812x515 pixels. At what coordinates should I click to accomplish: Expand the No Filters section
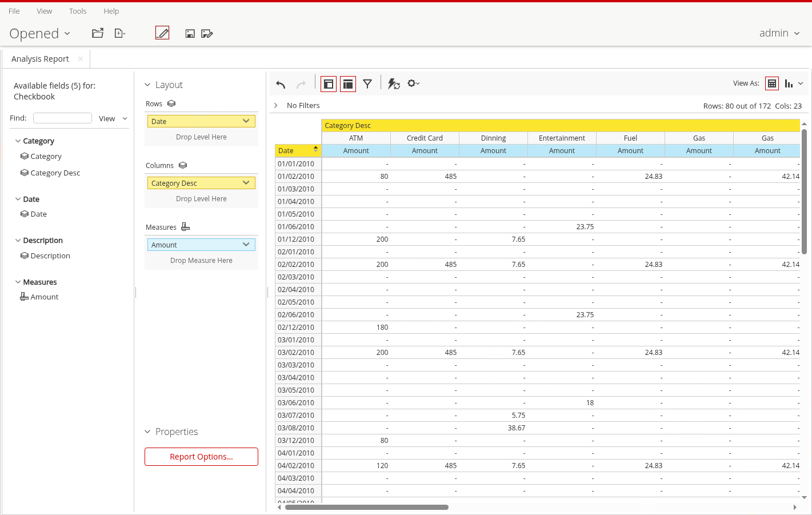point(276,106)
